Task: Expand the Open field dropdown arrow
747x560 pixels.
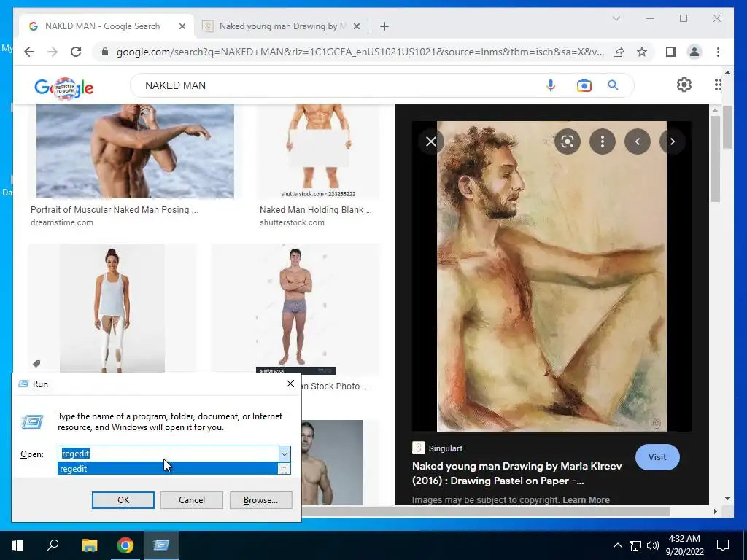Action: point(284,454)
